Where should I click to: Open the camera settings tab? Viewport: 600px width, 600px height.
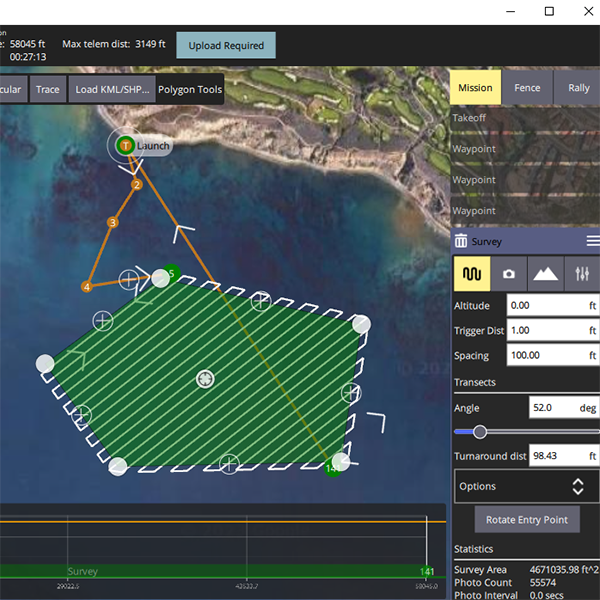click(x=508, y=273)
